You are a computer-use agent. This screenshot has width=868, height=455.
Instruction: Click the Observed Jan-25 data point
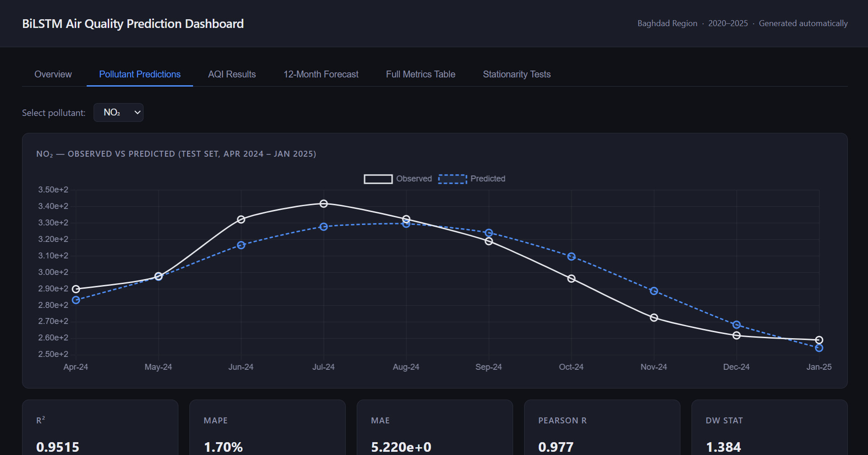click(819, 340)
